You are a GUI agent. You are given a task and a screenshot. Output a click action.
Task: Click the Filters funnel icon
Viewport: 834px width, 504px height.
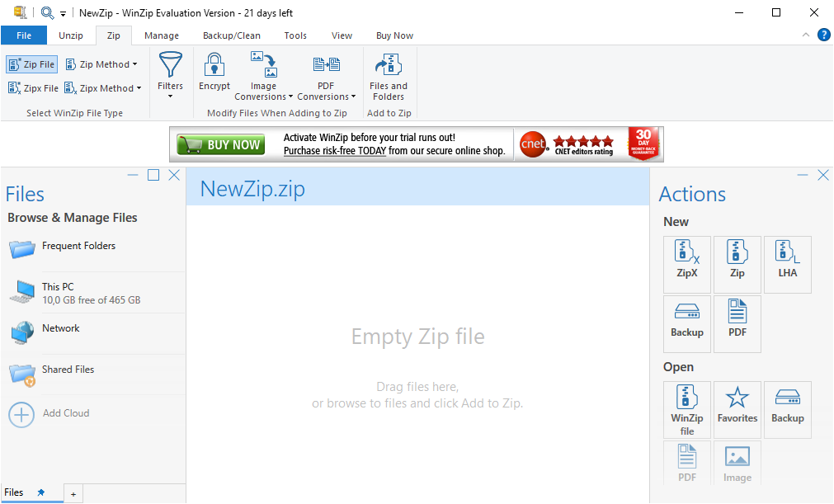click(170, 65)
